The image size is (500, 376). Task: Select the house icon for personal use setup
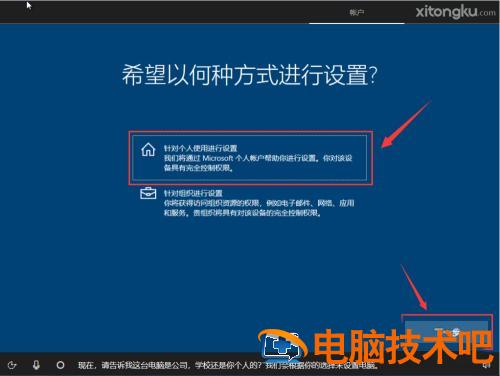coord(148,150)
